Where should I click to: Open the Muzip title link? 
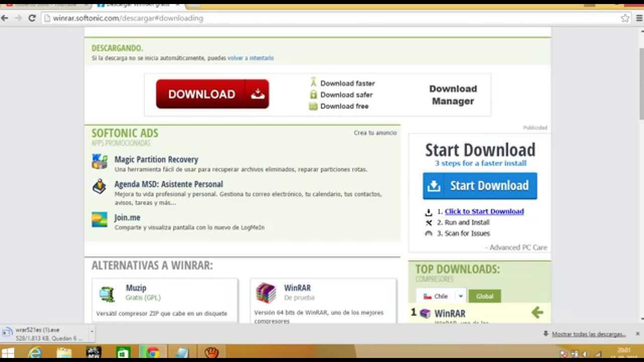pos(136,288)
